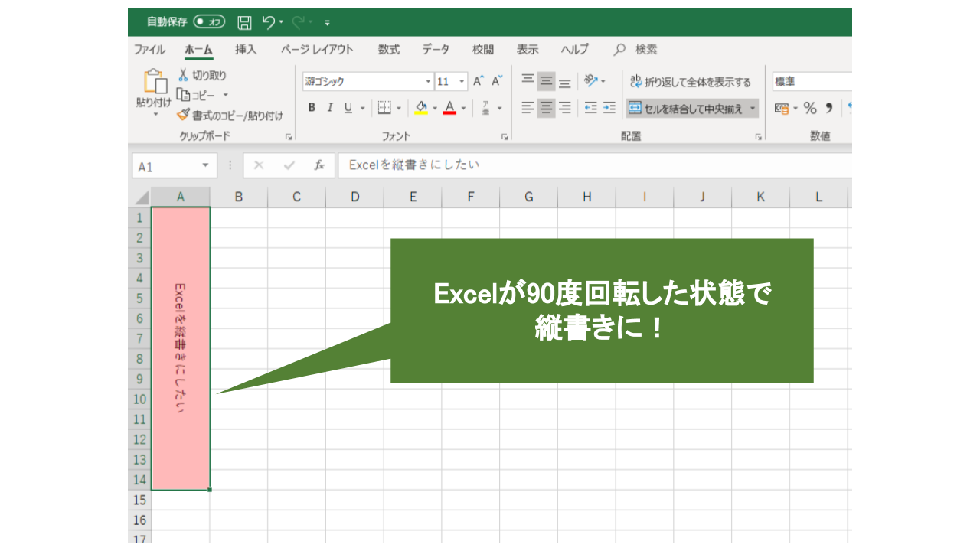
Task: Open the ファイル tab
Action: [149, 50]
